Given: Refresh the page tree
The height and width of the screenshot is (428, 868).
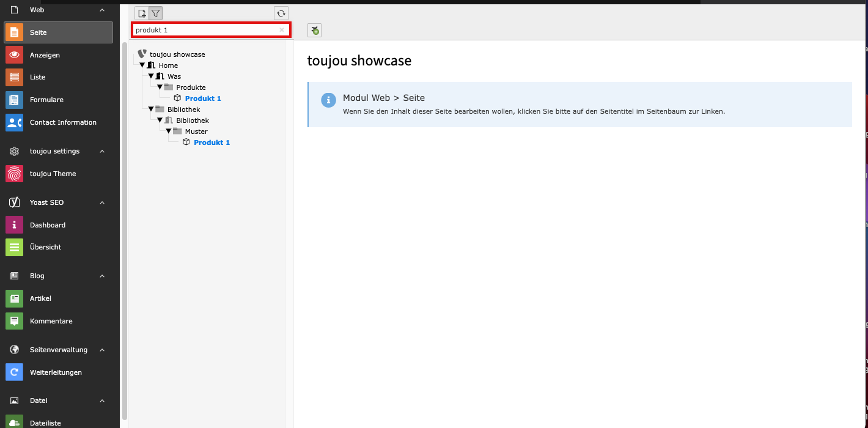Looking at the screenshot, I should pyautogui.click(x=281, y=13).
